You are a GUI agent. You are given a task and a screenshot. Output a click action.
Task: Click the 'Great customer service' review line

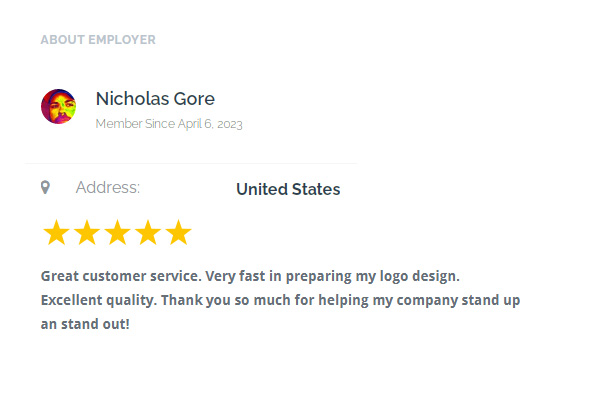[x=250, y=276]
